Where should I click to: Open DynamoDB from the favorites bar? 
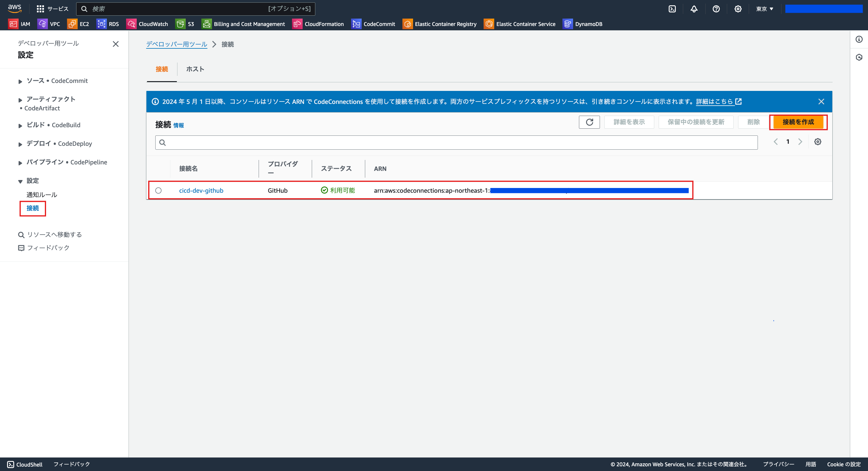[x=583, y=24]
